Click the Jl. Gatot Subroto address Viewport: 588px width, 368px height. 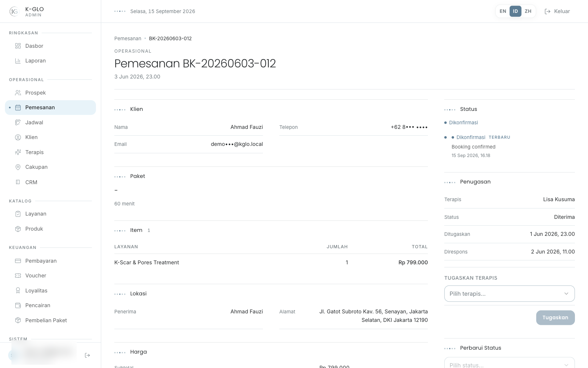pos(373,316)
